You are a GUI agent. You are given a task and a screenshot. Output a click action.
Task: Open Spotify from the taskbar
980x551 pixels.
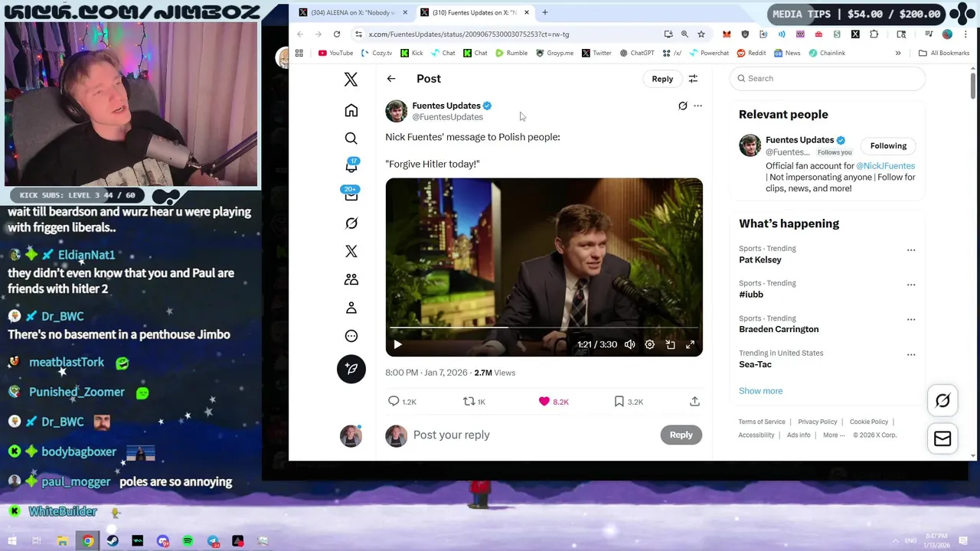click(188, 541)
